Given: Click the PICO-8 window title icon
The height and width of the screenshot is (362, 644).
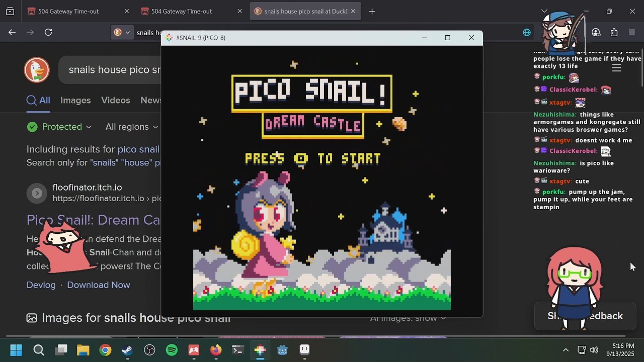Looking at the screenshot, I should pos(169,38).
